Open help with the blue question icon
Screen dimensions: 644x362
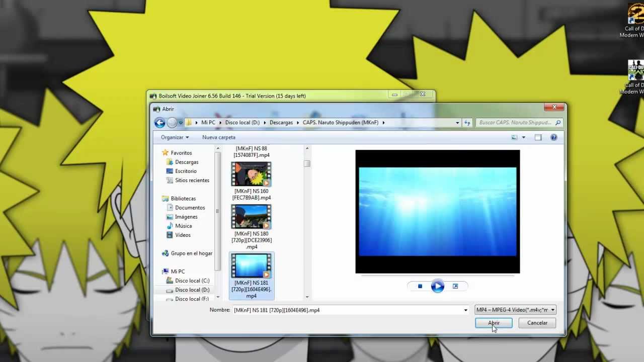click(553, 137)
